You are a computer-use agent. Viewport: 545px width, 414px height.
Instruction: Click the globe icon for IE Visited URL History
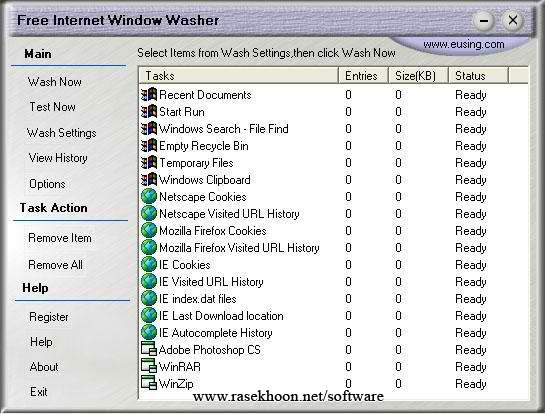(149, 282)
